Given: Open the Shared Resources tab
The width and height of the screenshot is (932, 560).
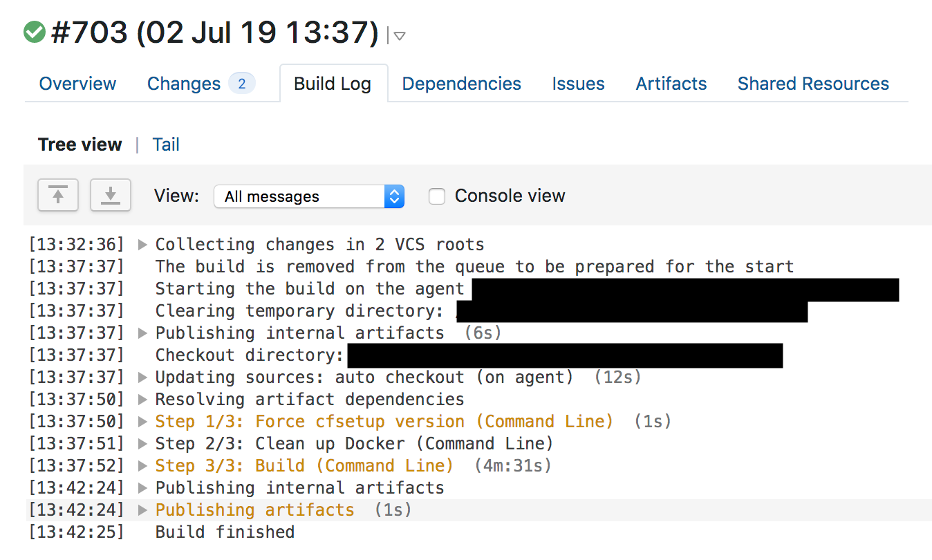Looking at the screenshot, I should (813, 84).
